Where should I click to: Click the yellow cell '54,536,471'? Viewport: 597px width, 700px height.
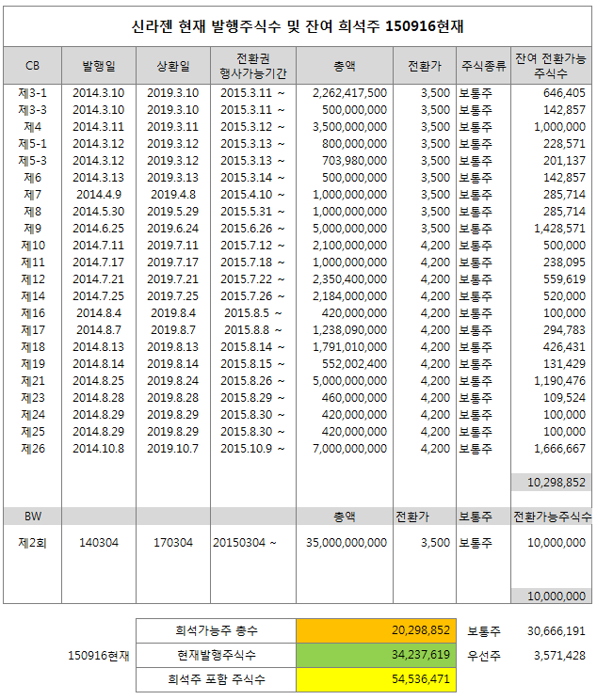[376, 679]
